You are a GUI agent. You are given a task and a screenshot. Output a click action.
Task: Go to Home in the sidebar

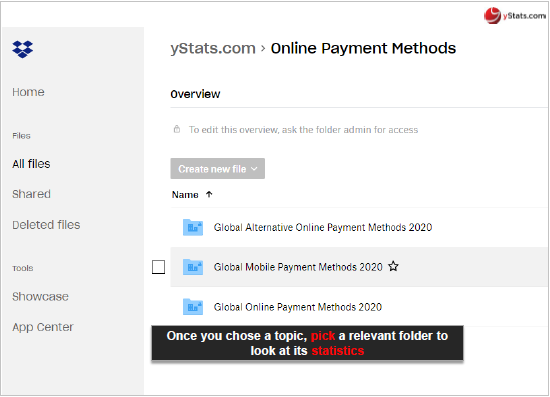(x=28, y=92)
